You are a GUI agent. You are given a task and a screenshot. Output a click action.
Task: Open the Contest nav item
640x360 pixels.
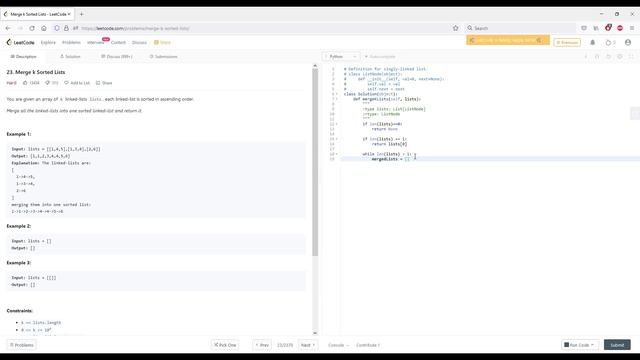(x=118, y=42)
